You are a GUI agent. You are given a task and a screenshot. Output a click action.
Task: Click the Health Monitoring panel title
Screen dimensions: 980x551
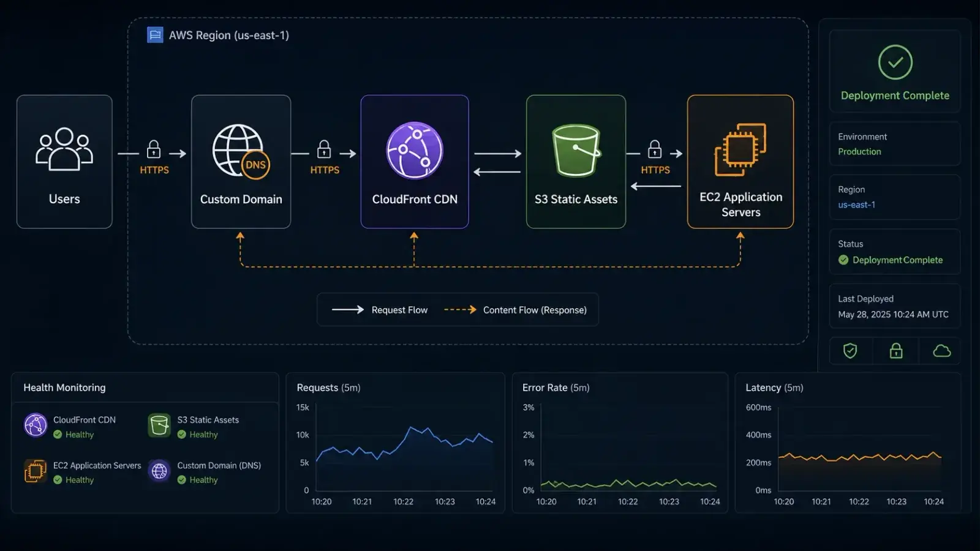64,388
